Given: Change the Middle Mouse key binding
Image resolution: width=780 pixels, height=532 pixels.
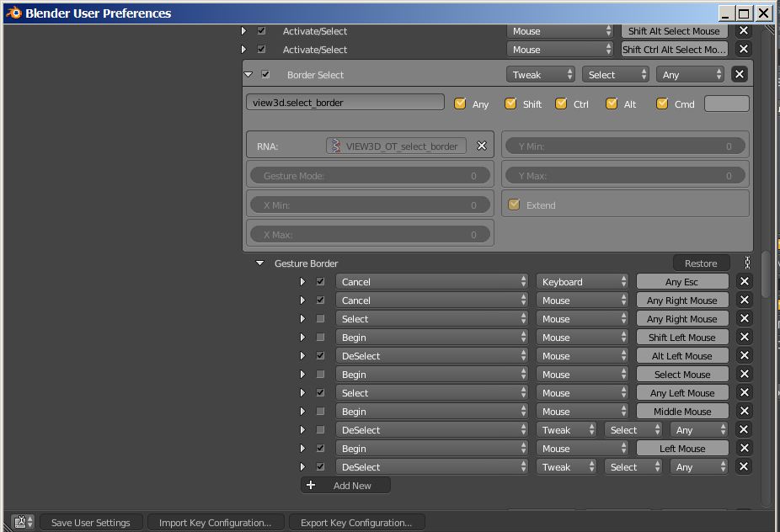Looking at the screenshot, I should (682, 411).
